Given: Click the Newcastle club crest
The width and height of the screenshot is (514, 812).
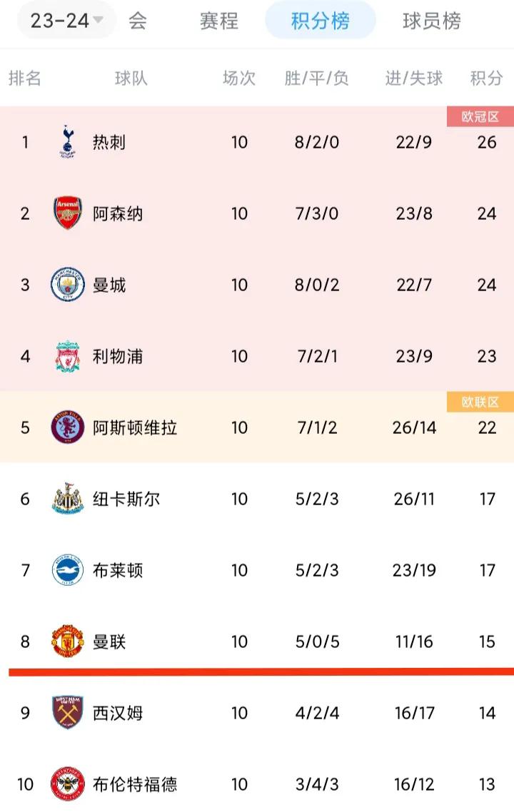Looking at the screenshot, I should coord(67,499).
